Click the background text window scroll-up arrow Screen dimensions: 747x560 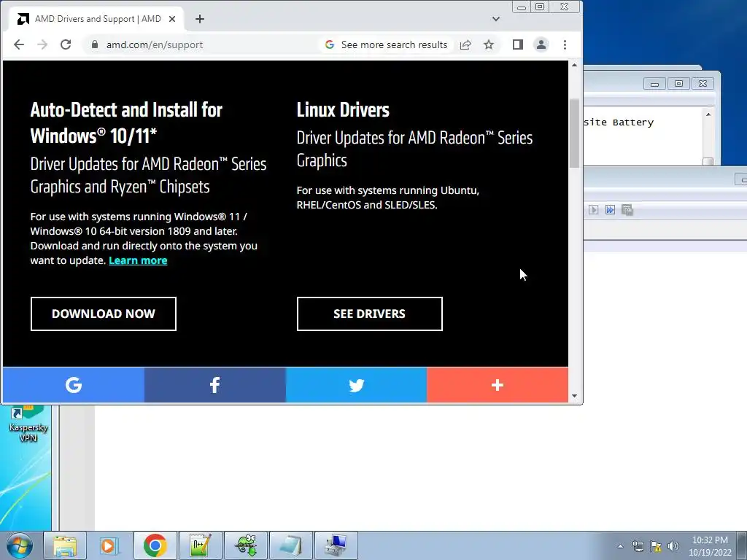[708, 114]
